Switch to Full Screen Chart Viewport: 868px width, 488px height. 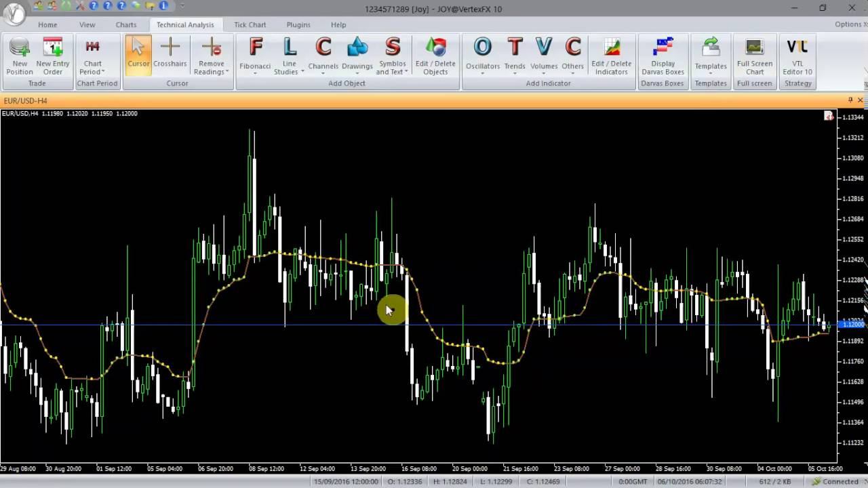point(755,56)
